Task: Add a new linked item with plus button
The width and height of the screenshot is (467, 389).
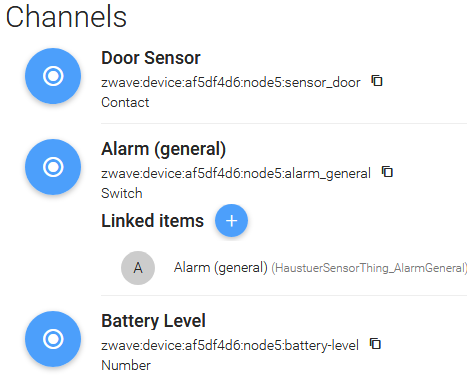Action: tap(231, 220)
